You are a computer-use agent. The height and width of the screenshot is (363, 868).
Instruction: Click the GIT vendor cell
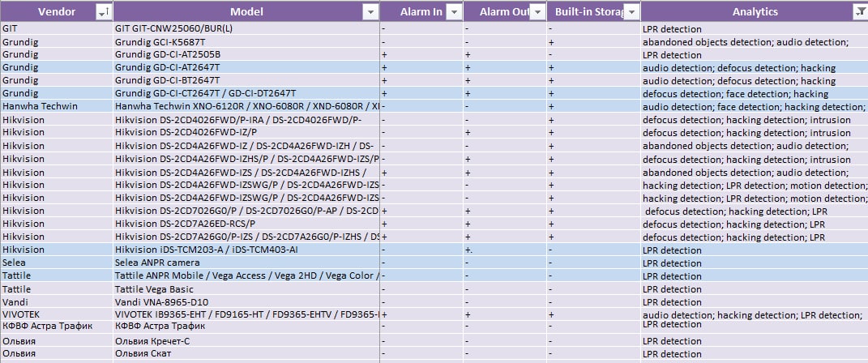[x=57, y=29]
